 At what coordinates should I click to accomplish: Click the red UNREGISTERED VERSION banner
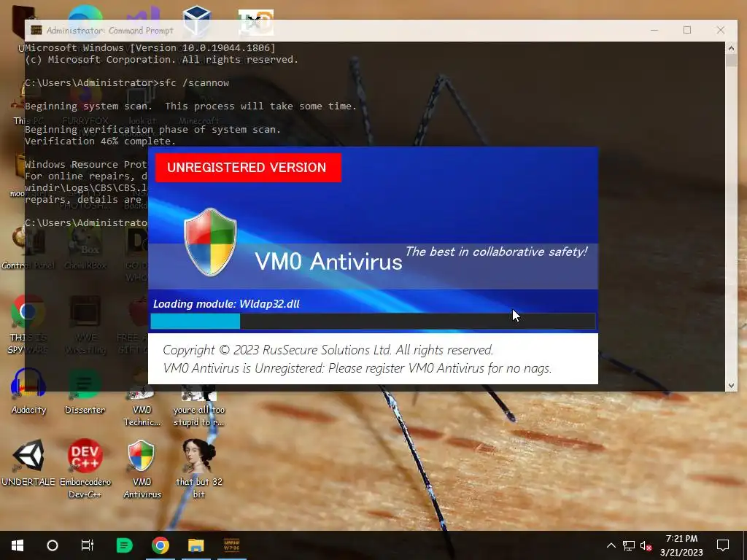[248, 168]
